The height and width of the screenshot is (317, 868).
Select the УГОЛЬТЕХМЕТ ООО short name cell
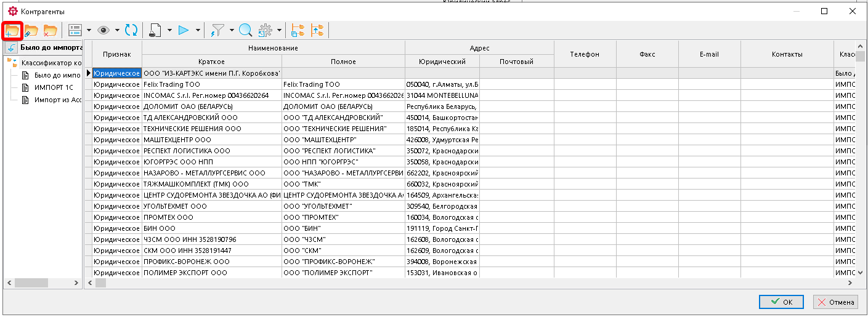(212, 206)
